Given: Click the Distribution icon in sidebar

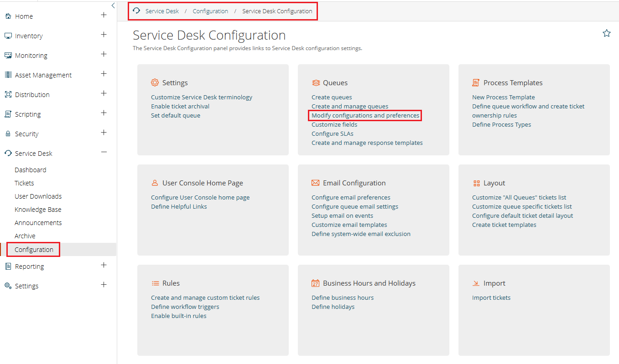Looking at the screenshot, I should [8, 95].
